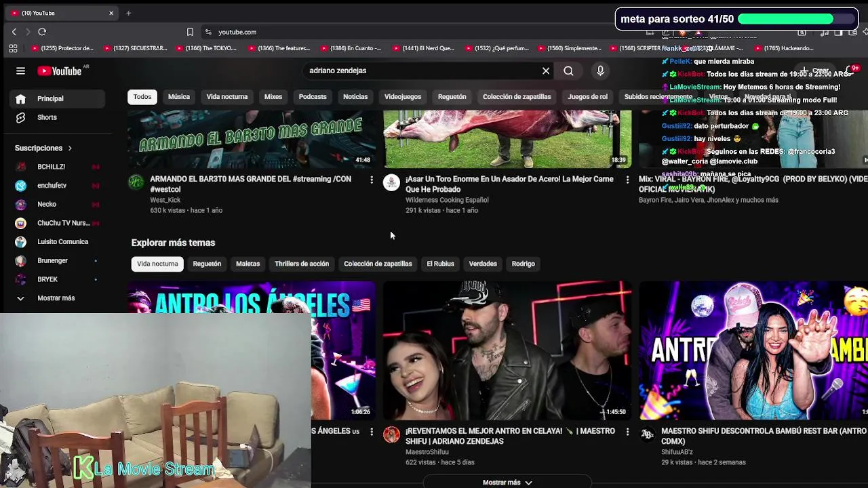Screen dimensions: 868x488
Task: Open Luisito Comunica subscription
Action: 58,241
